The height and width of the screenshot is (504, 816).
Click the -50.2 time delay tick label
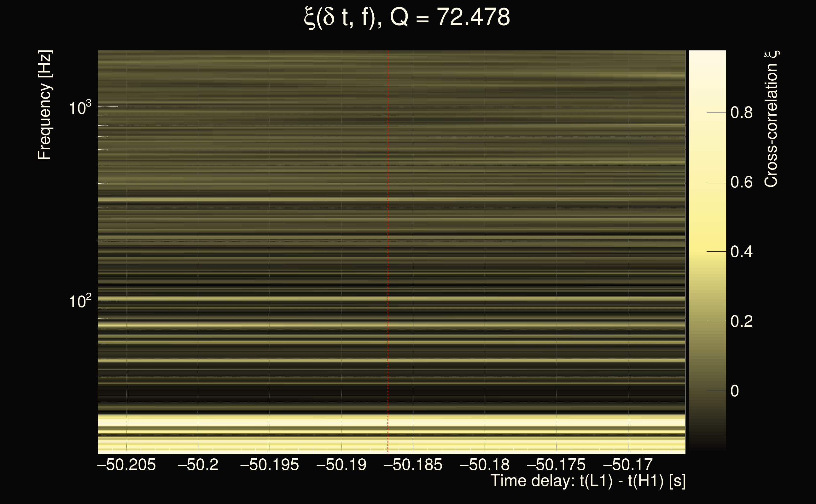click(x=198, y=465)
